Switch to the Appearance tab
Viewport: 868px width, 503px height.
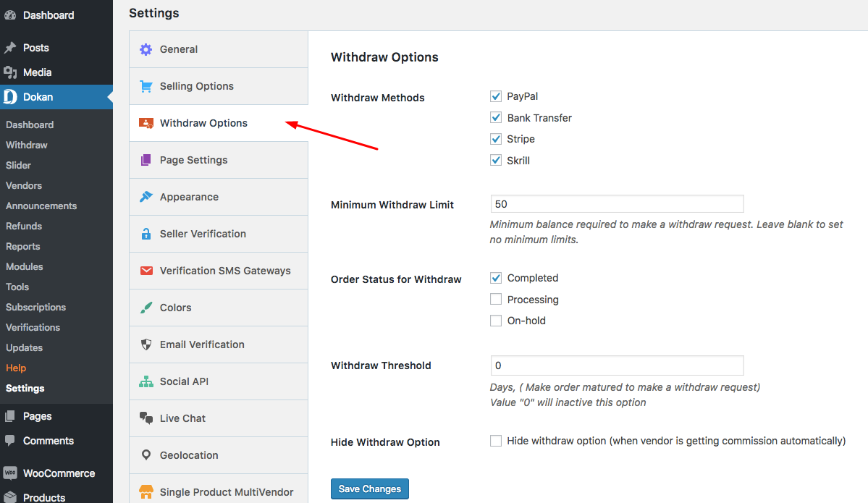click(x=219, y=197)
